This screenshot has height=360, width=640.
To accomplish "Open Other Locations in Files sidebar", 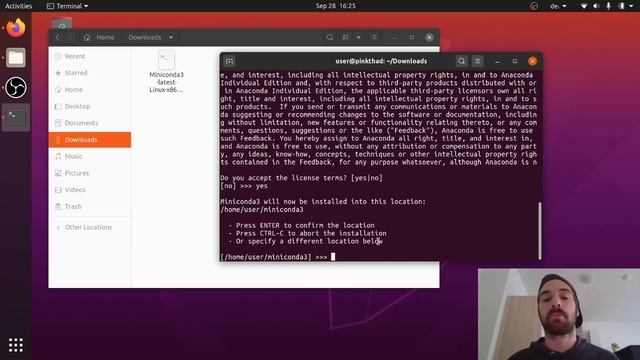I will [90, 227].
